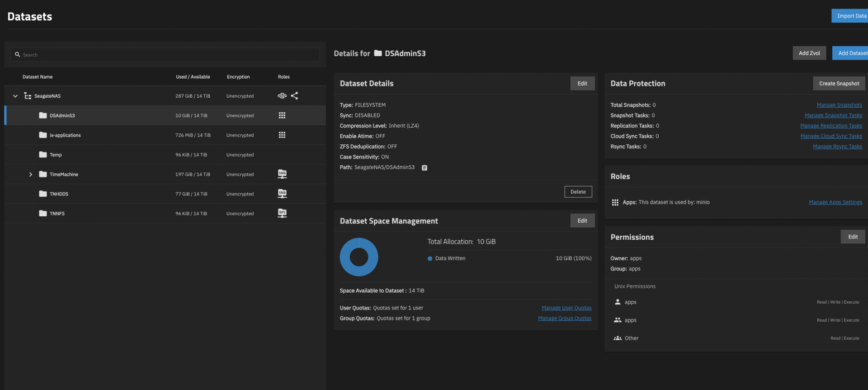Click the Temp folder icon
Viewport: 868px width, 390px height.
point(43,155)
